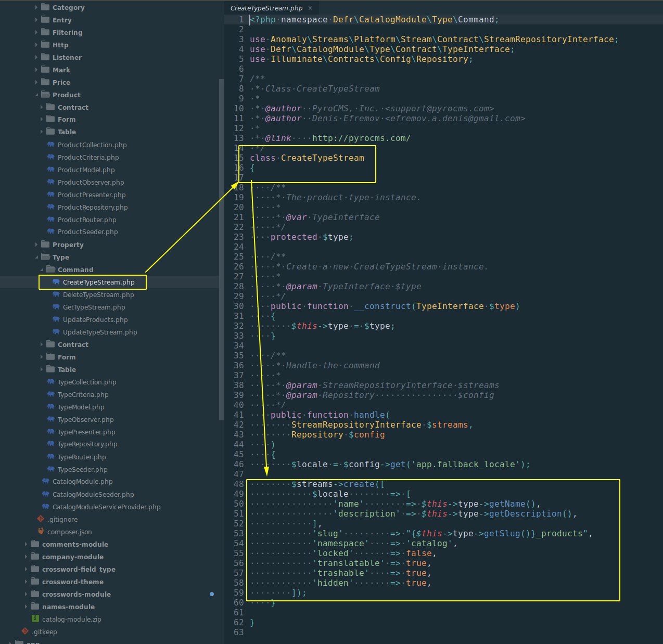The image size is (663, 644).
Task: Click the PHP file icon beside ProductModel.php
Action: (x=51, y=170)
